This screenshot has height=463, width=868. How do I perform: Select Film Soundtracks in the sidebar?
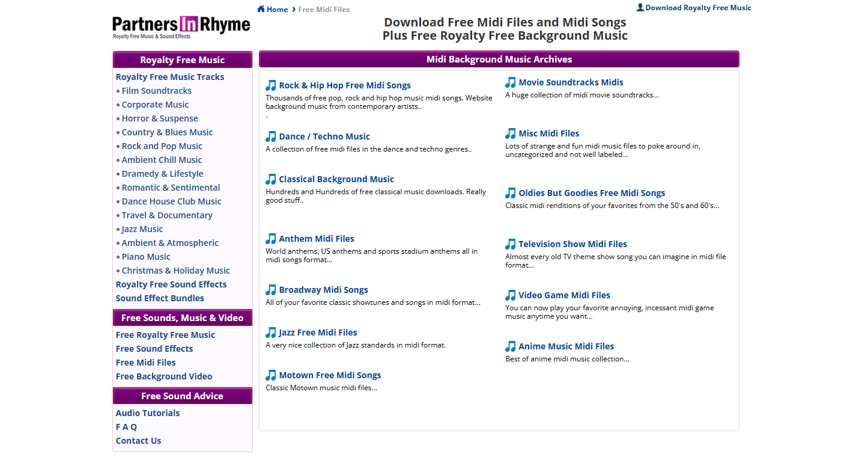pyautogui.click(x=157, y=90)
